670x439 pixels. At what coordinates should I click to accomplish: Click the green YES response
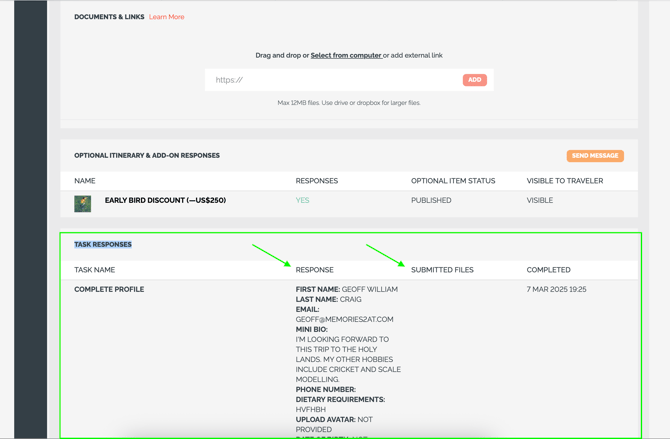pyautogui.click(x=302, y=200)
